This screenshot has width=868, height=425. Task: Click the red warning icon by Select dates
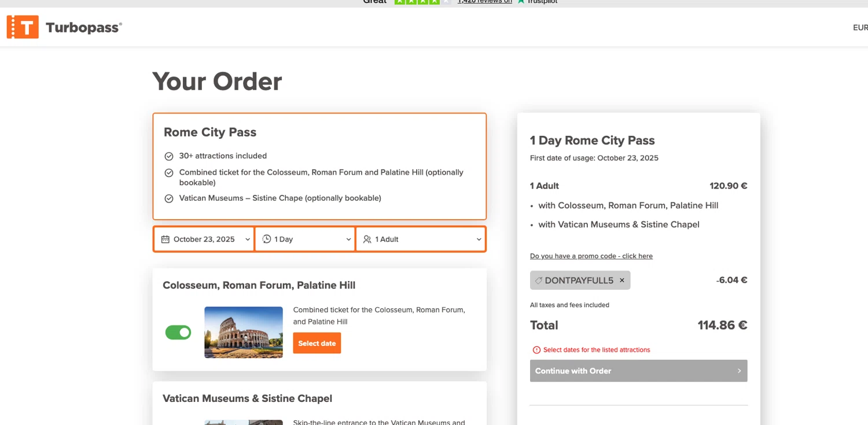coord(536,350)
